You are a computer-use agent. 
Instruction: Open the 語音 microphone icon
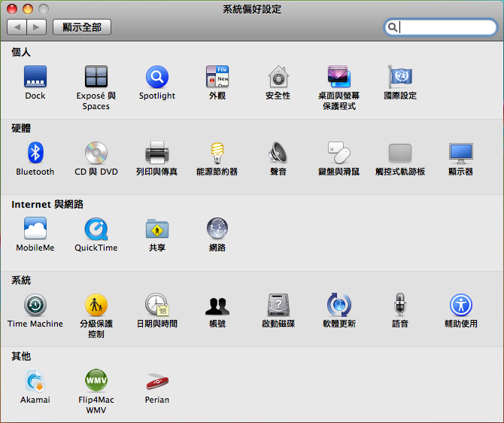pyautogui.click(x=400, y=304)
